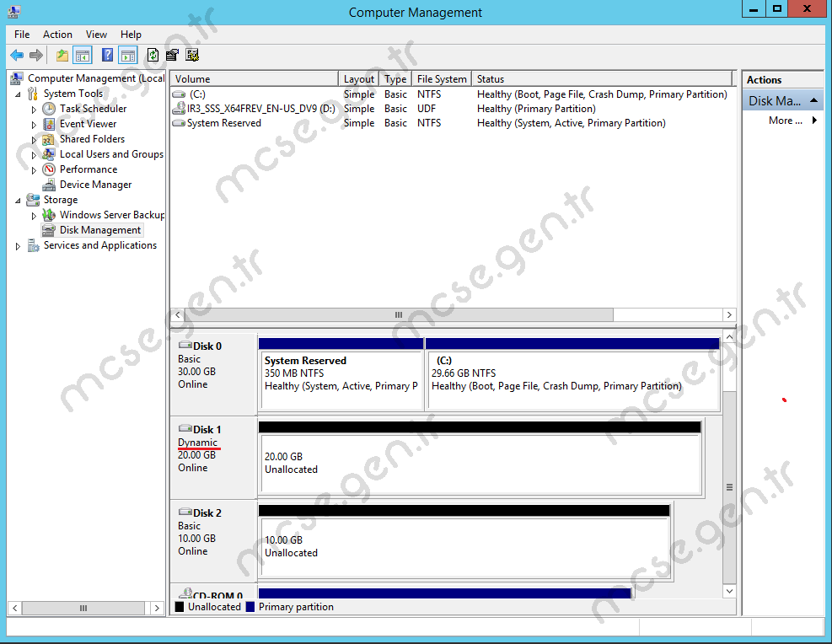Select the Computer Management (Local) root node

click(96, 78)
